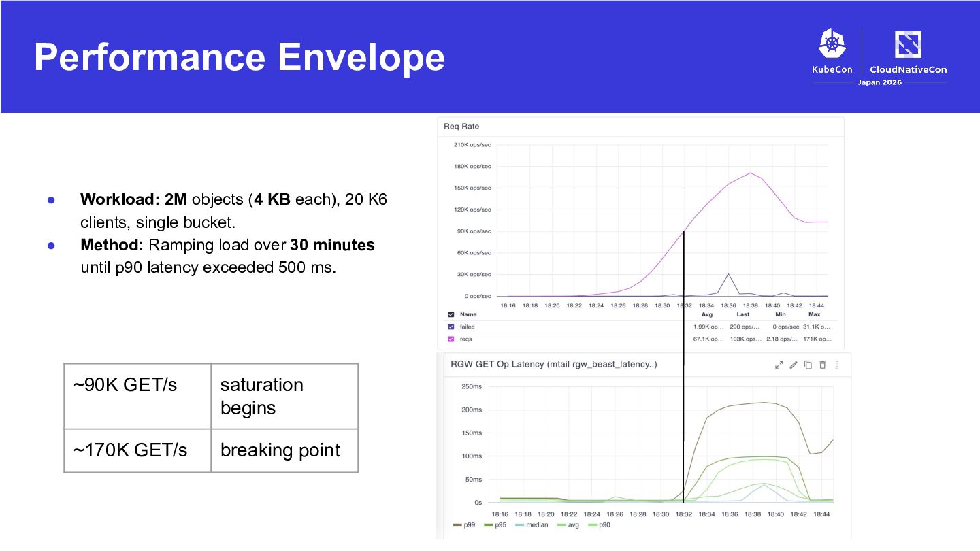Click the expand panel icon on latency panel
The width and height of the screenshot is (980, 551).
coord(779,365)
